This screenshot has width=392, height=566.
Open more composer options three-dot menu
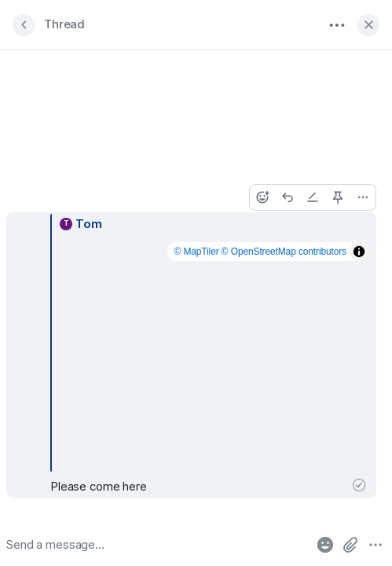coord(376,545)
